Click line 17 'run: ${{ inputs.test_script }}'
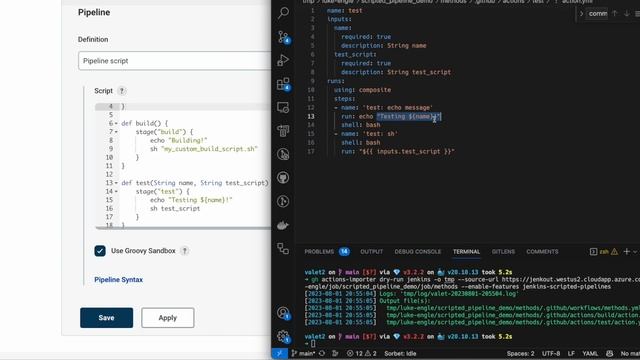640x360 pixels. [x=398, y=151]
